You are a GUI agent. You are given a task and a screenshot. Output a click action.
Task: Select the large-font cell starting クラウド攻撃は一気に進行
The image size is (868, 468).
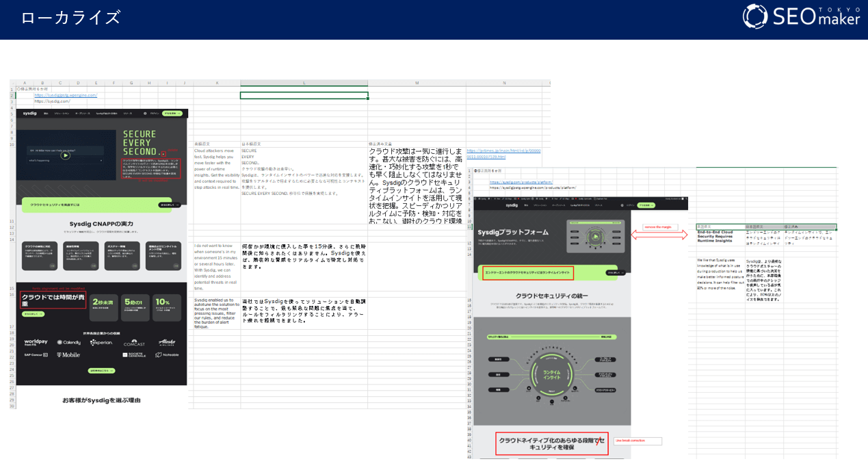tap(417, 185)
